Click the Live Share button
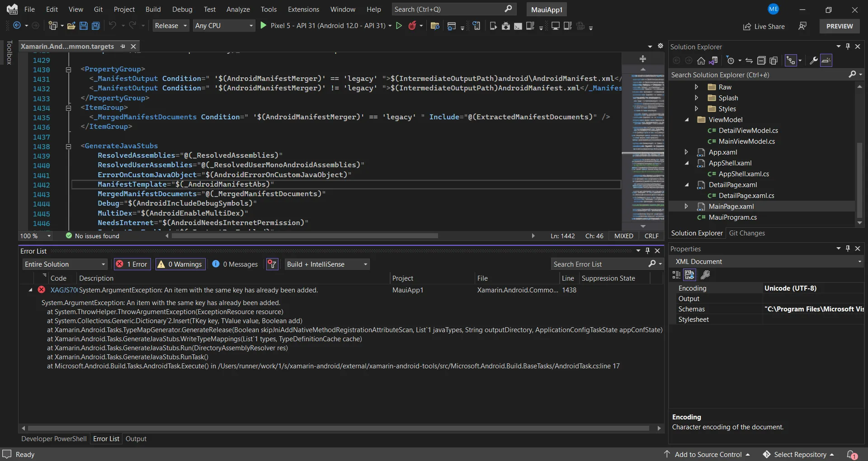 click(x=764, y=27)
